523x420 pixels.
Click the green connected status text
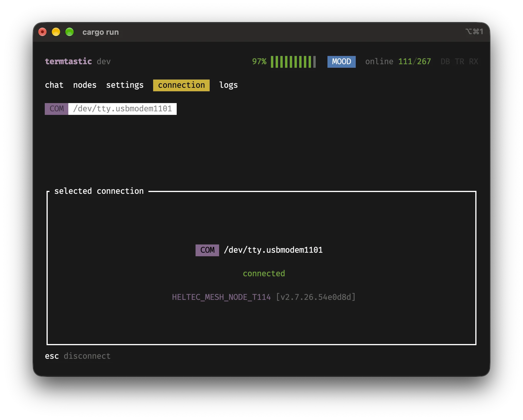tap(264, 274)
